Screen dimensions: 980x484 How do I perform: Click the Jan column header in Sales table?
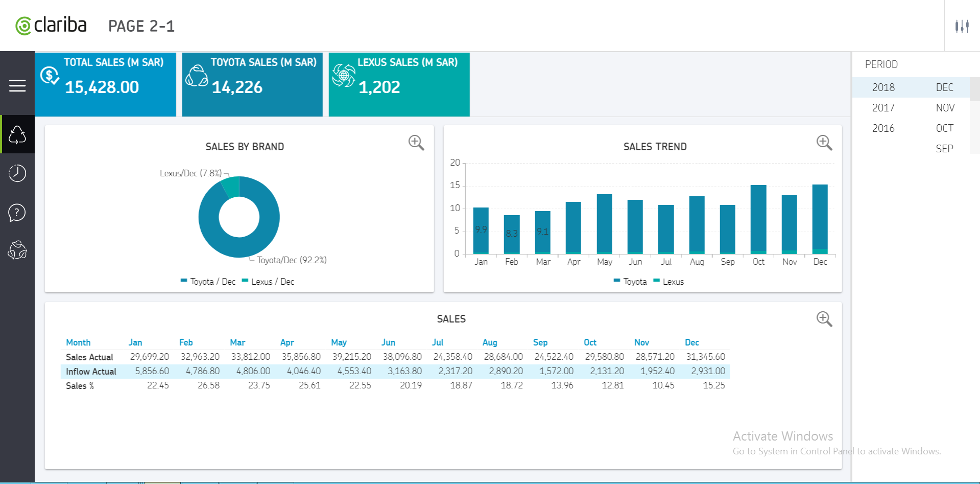tap(135, 342)
